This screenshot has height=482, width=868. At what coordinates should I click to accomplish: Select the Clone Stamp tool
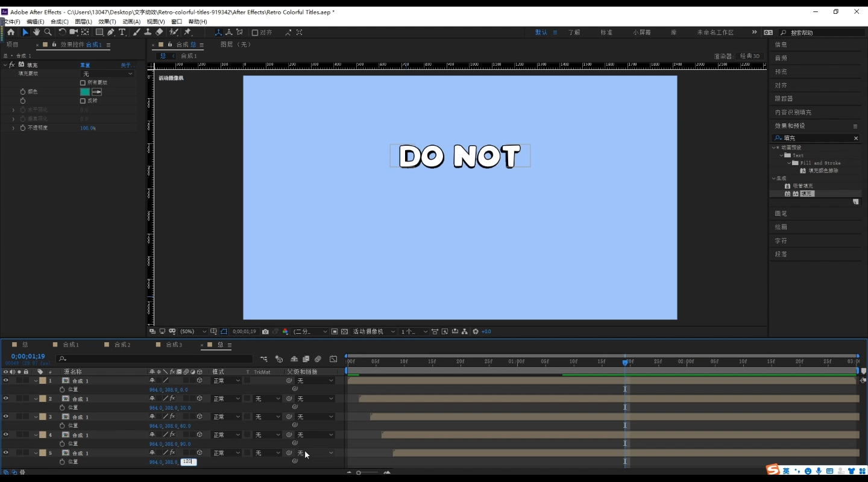pos(148,32)
